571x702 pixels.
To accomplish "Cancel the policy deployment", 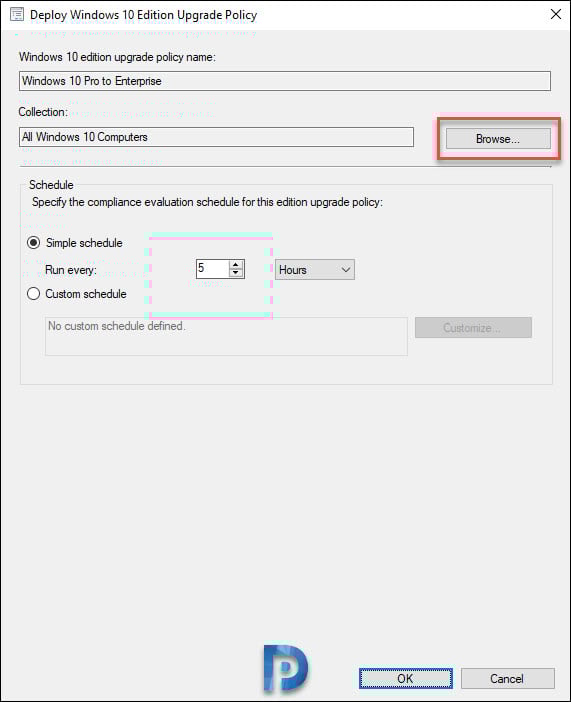I will (507, 679).
